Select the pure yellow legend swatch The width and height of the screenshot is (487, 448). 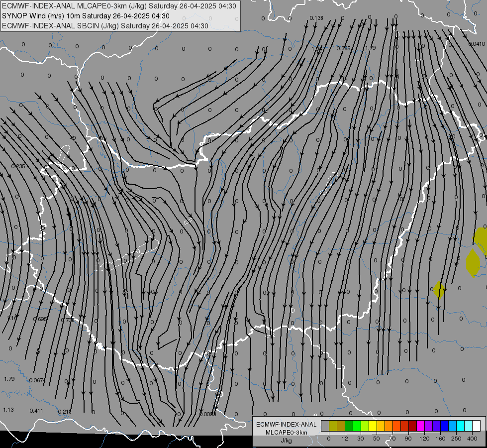point(373,426)
